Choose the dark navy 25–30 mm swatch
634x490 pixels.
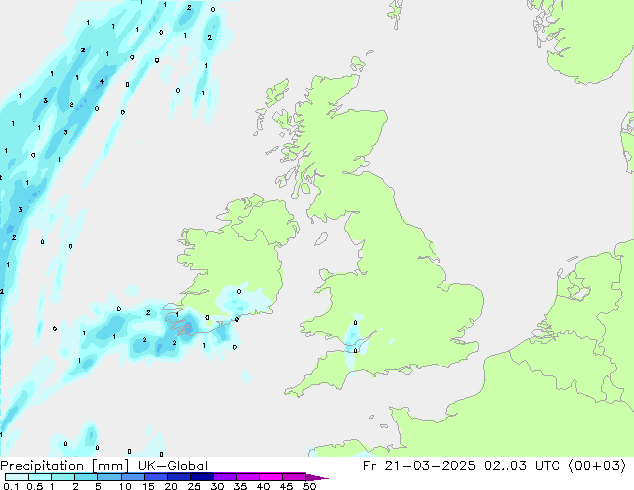202,477
